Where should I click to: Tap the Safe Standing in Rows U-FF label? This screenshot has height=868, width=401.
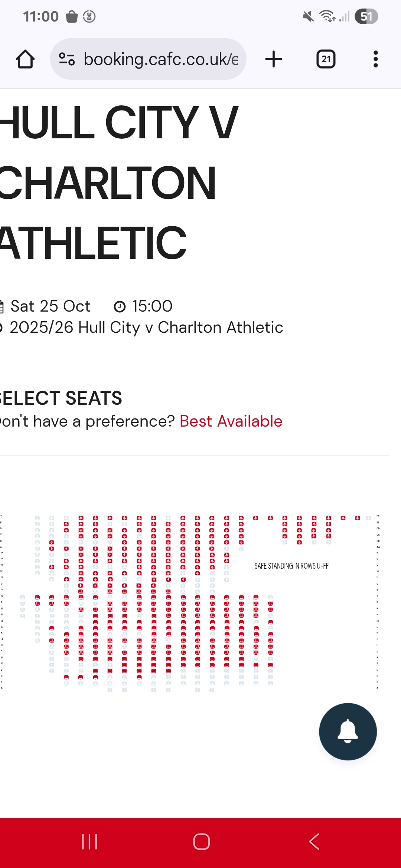tap(291, 566)
